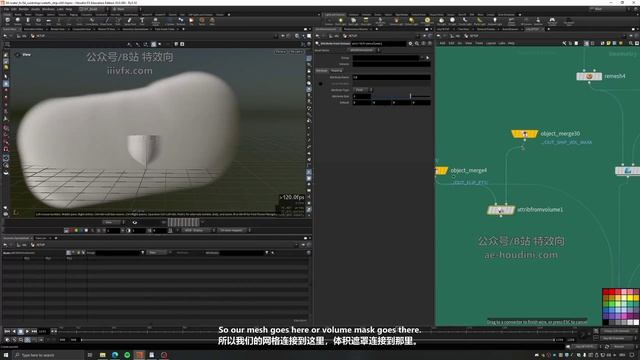Adjust the Attribute Size slider handle
Image resolution: width=640 pixels, height=360 pixels.
[x=410, y=96]
